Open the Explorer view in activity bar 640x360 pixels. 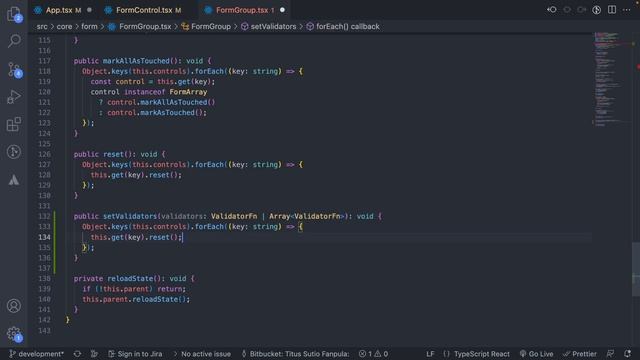pos(14,14)
